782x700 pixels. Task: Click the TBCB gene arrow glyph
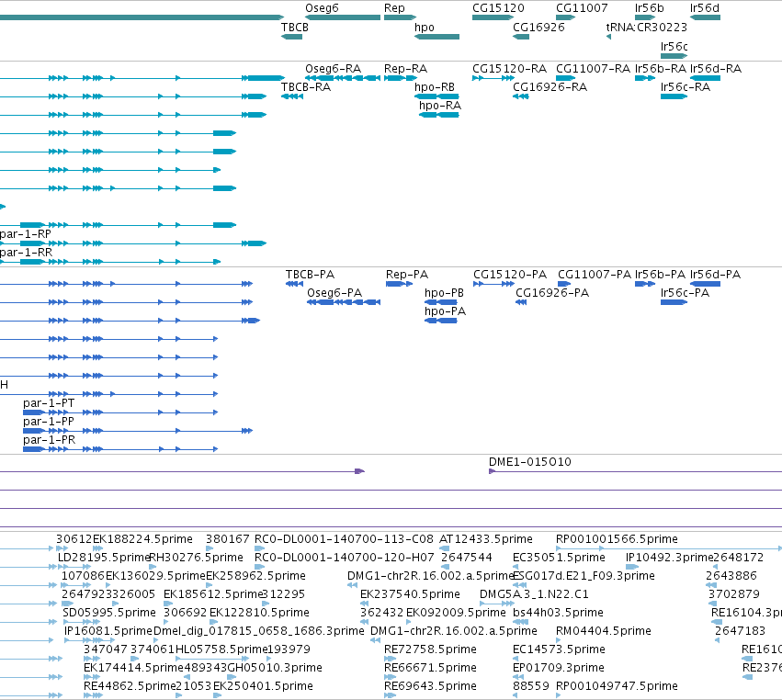(291, 37)
